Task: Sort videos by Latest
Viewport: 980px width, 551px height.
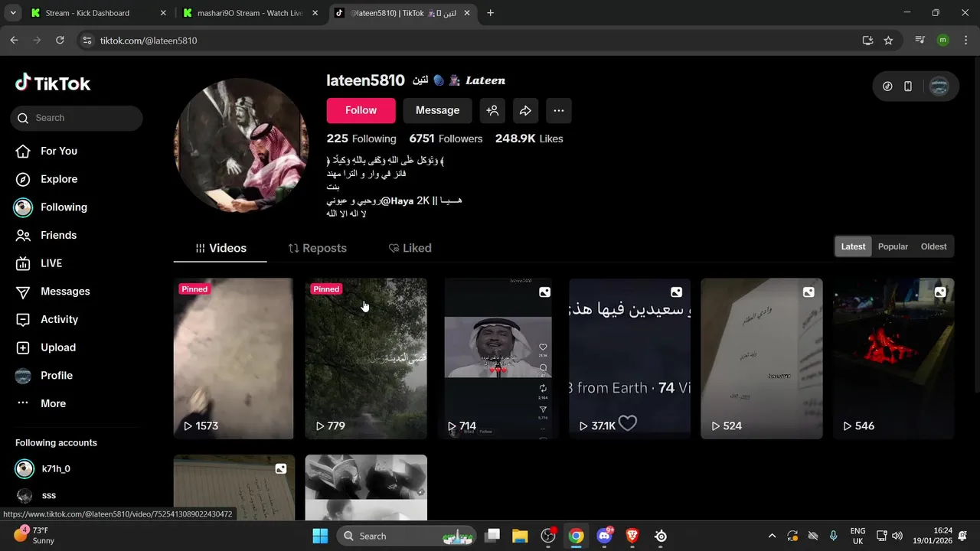Action: coord(853,246)
